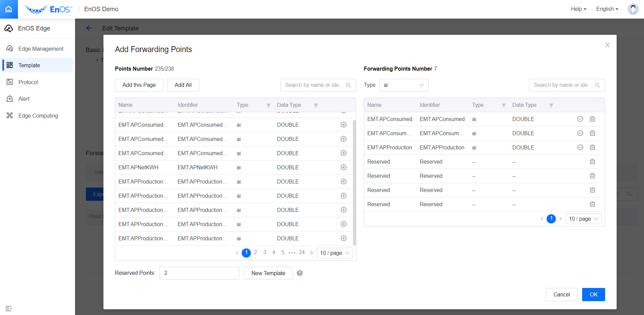Click the EnOS logo

49,9
